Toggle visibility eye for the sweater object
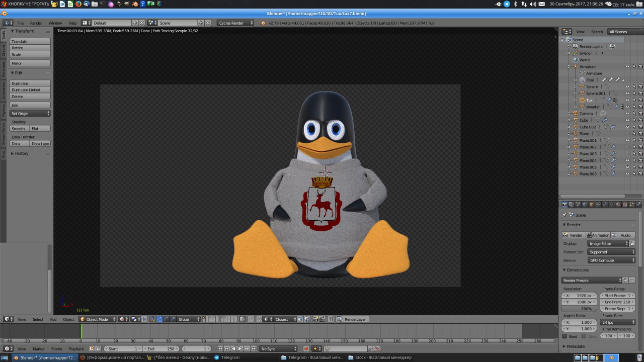The width and height of the screenshot is (644, 362). coord(627,107)
